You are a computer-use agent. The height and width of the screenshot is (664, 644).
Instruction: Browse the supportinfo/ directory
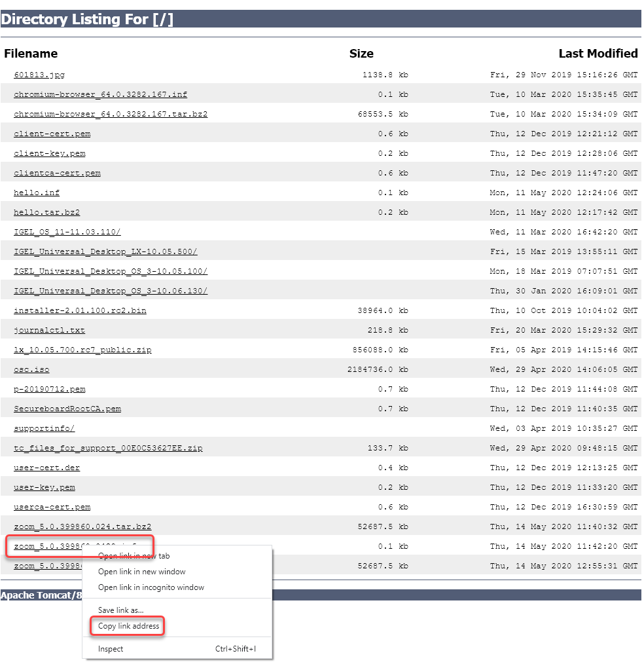pyautogui.click(x=45, y=428)
